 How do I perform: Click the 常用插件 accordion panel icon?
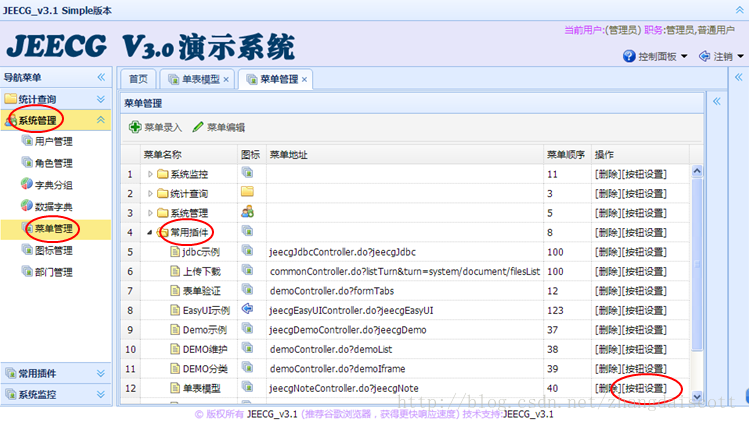tap(11, 373)
